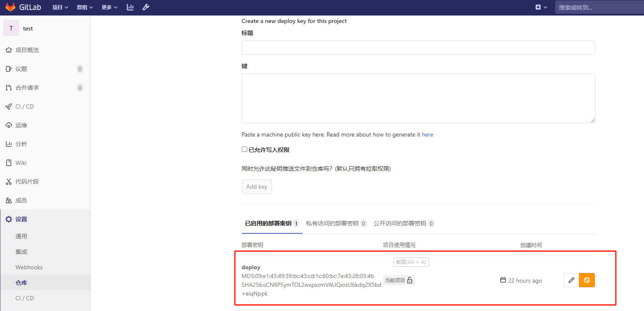Click the 合并请求 count badge 0
This screenshot has width=644, height=311.
80,88
